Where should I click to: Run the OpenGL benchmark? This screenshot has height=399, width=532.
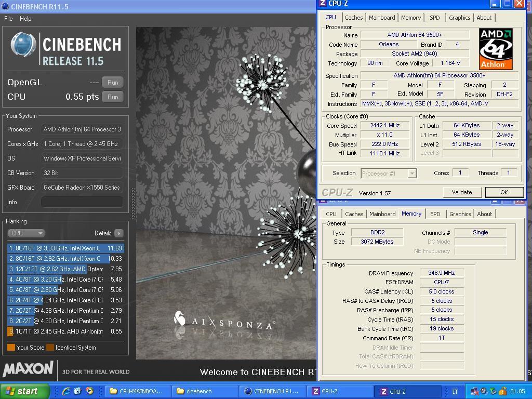click(x=113, y=83)
